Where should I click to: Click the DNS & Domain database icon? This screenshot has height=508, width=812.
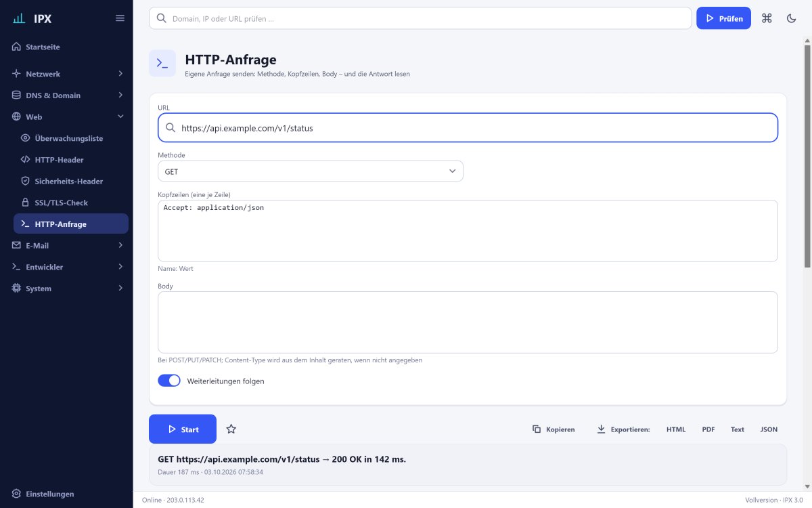point(17,96)
